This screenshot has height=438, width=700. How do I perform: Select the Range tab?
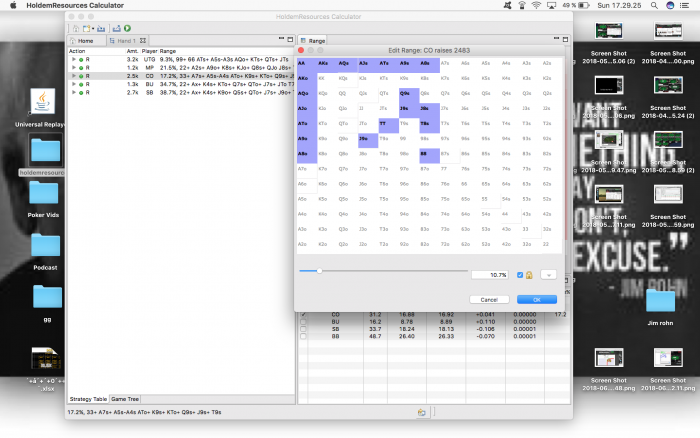tap(312, 41)
